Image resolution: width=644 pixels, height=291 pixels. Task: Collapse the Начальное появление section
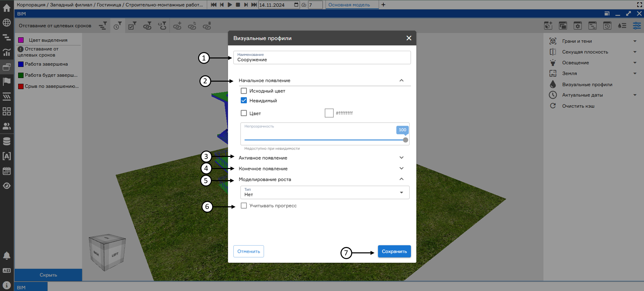point(402,80)
